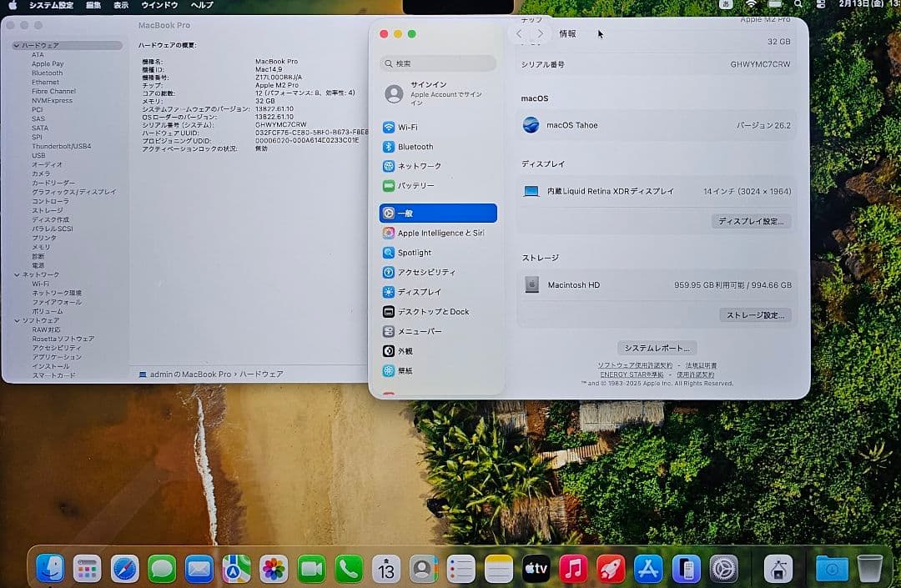Click the ディスプレイ設定... button
The height and width of the screenshot is (588, 901).
751,221
